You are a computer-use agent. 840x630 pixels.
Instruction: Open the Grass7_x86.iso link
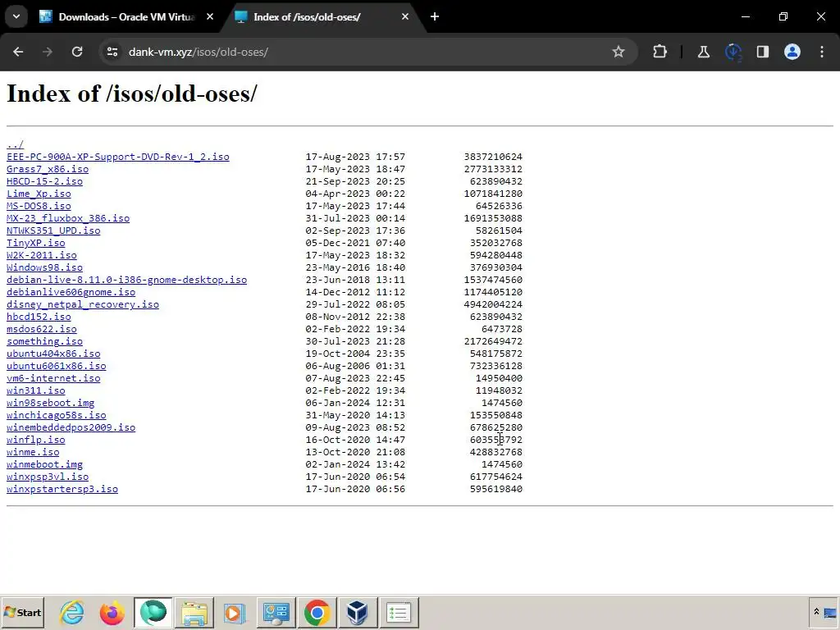(48, 169)
